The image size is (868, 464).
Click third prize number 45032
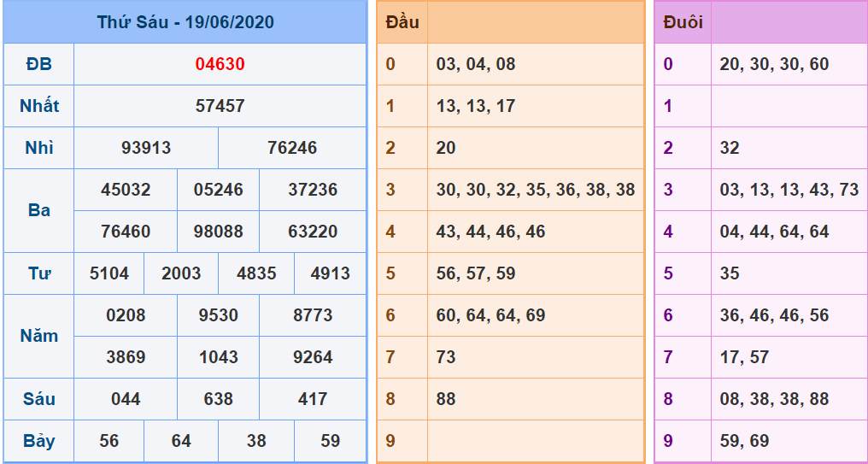coord(126,190)
